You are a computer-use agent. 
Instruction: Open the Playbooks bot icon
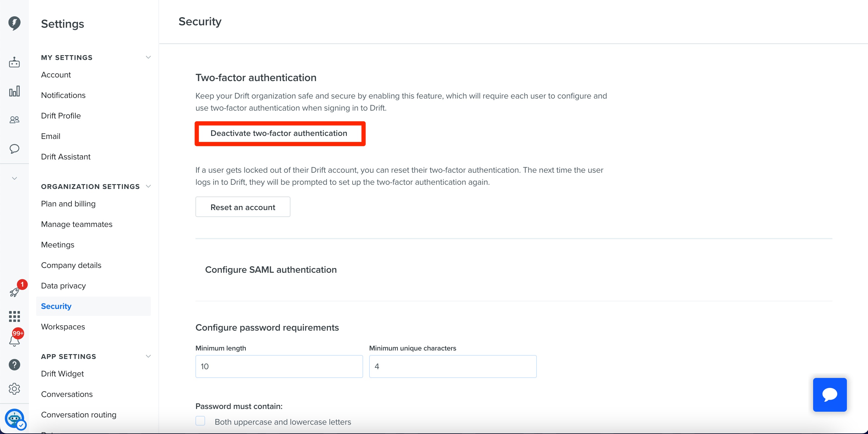pyautogui.click(x=14, y=62)
